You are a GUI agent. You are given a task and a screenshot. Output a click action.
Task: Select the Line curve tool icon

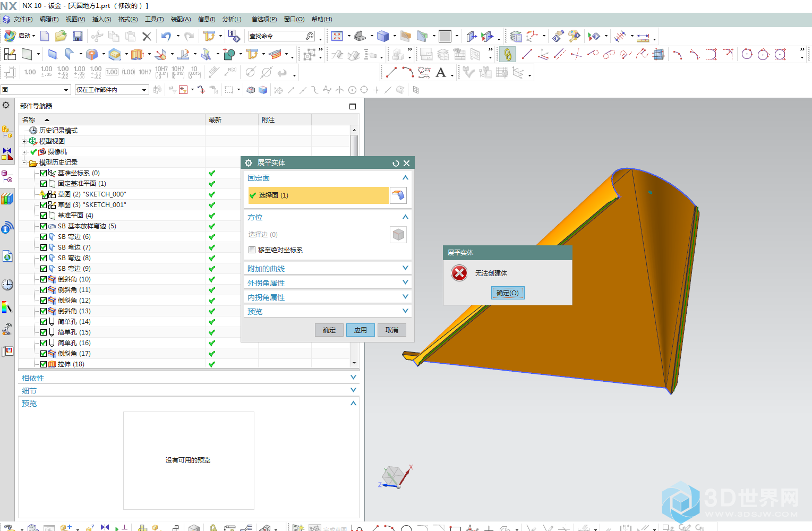[x=527, y=54]
